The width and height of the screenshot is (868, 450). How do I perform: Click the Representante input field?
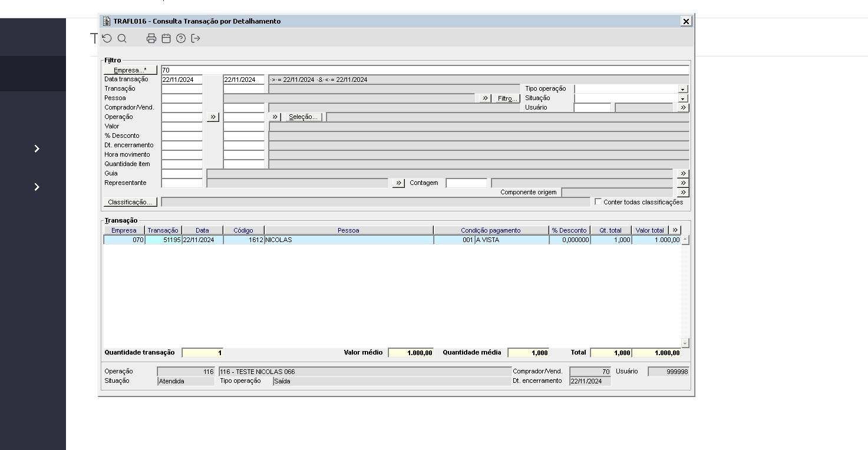point(182,183)
